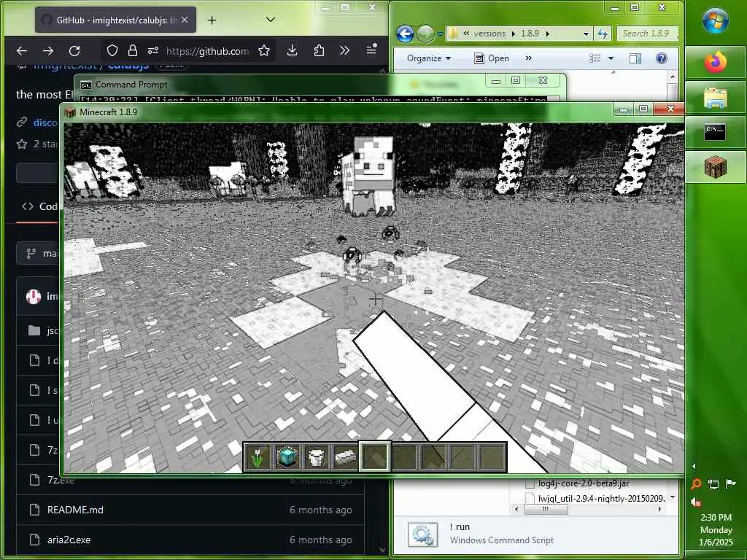Screen dimensions: 747x560
Task: Expand Explorer address bar previous locations
Action: click(x=586, y=34)
